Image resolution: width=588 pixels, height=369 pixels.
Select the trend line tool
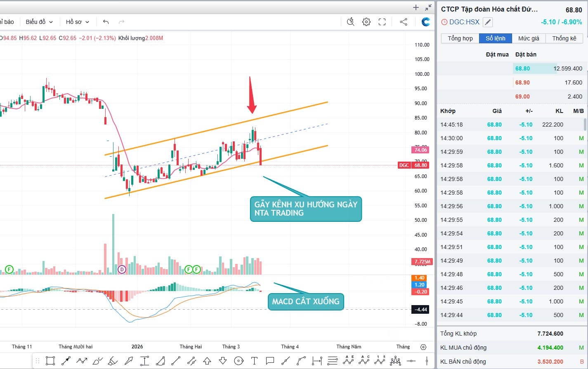tap(176, 361)
